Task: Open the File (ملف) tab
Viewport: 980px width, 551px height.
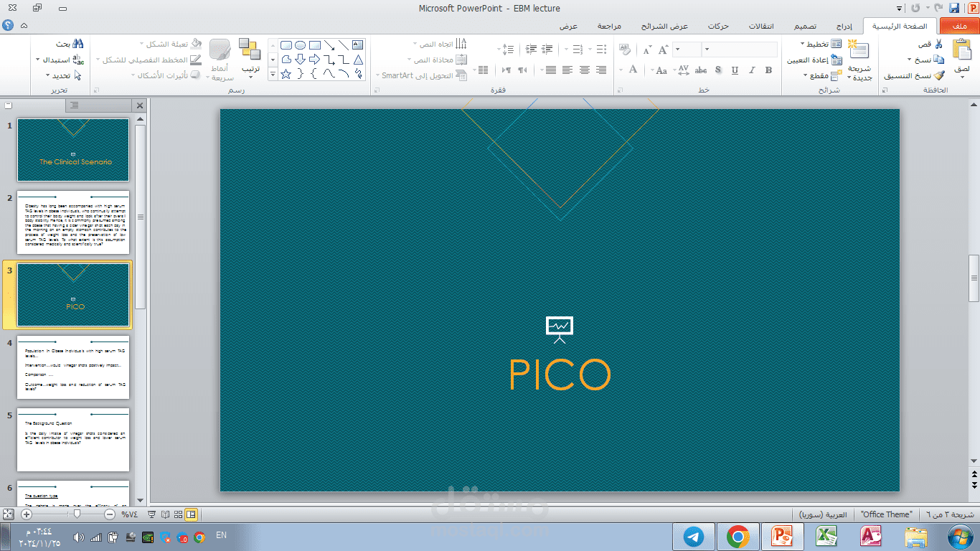Action: click(959, 26)
